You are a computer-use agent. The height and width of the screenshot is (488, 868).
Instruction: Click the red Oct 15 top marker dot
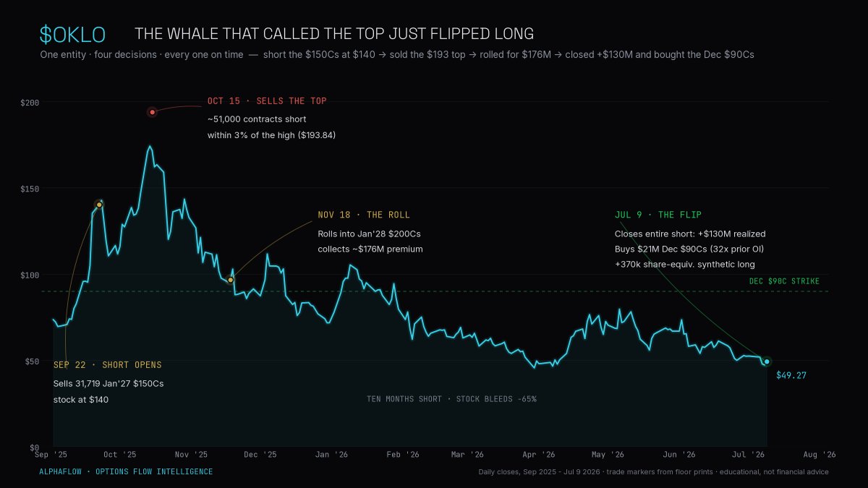(152, 112)
